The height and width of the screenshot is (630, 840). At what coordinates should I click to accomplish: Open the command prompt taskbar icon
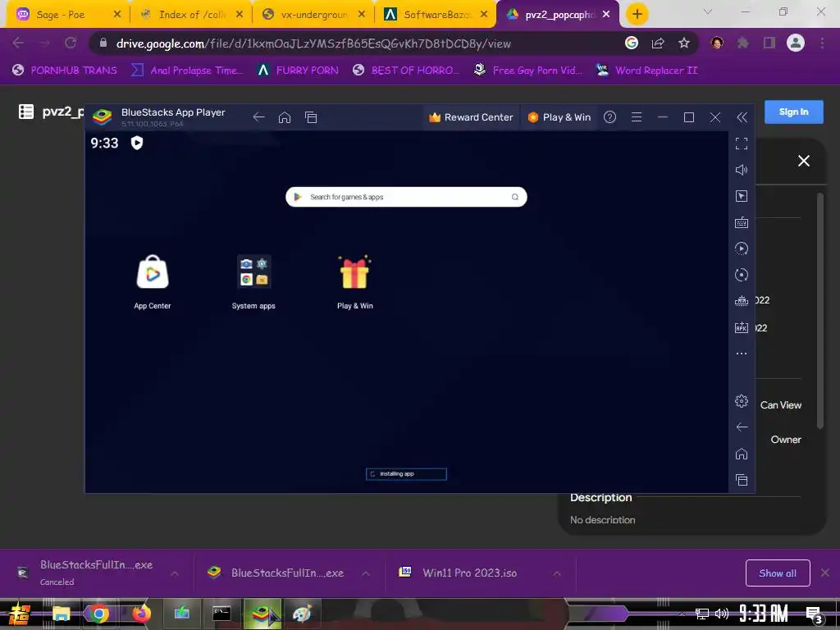pos(221,614)
